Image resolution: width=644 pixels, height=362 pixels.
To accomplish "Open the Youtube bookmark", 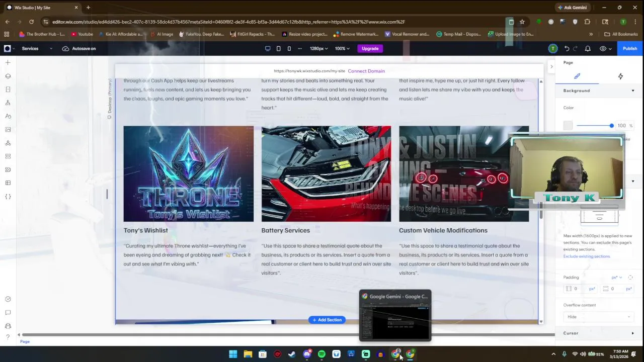I will tap(82, 34).
